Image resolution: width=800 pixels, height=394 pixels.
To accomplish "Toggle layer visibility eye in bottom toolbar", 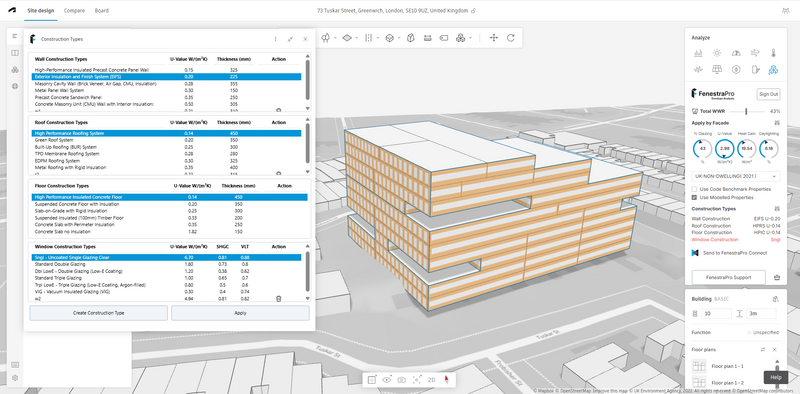I will coord(387,379).
